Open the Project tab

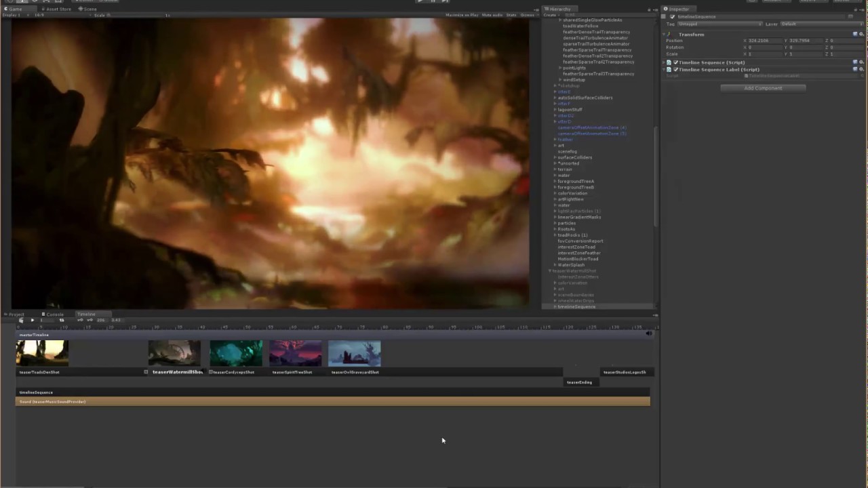point(14,314)
